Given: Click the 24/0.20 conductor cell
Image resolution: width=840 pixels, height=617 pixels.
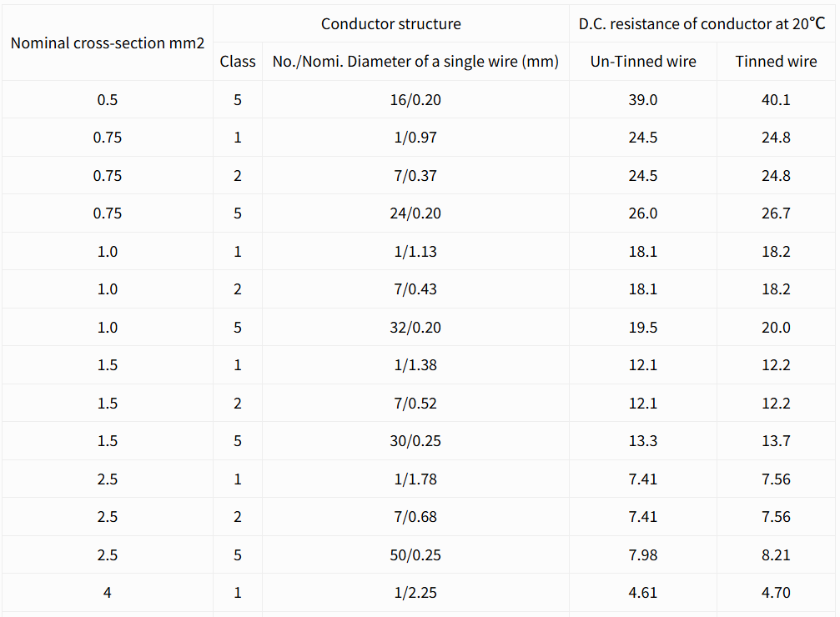Looking at the screenshot, I should coord(415,213).
